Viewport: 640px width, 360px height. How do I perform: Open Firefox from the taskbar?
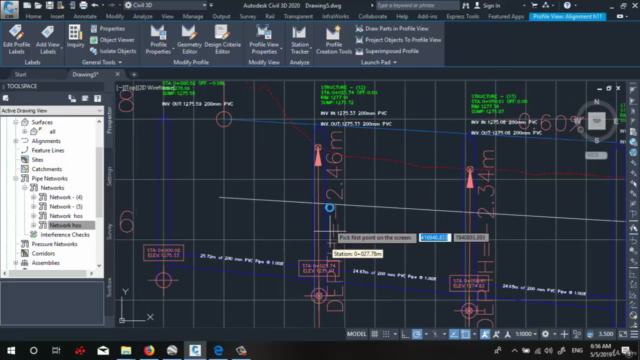point(149,351)
